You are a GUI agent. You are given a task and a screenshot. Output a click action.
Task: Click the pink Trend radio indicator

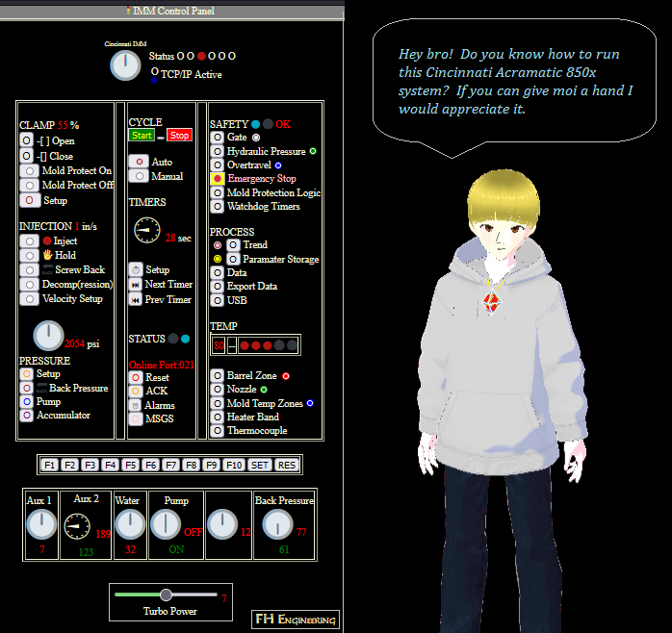[218, 245]
